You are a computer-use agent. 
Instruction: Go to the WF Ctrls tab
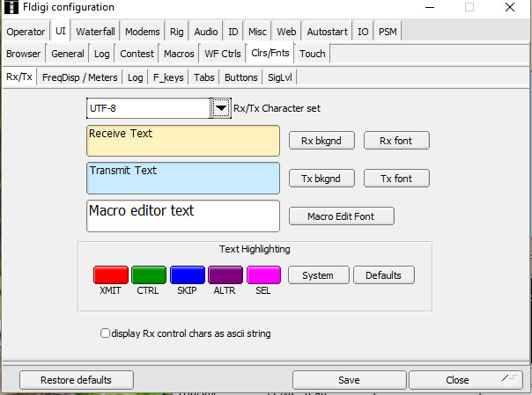(223, 54)
